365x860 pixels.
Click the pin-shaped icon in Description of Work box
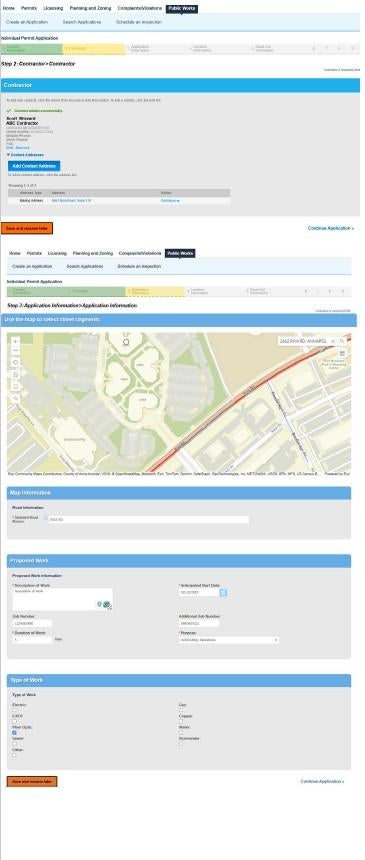point(99,604)
